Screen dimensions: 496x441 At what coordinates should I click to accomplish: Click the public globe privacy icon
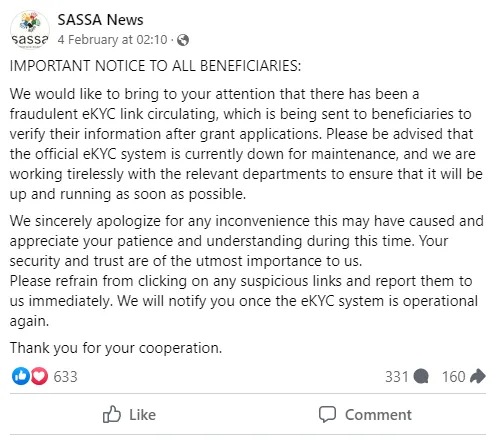click(x=183, y=40)
